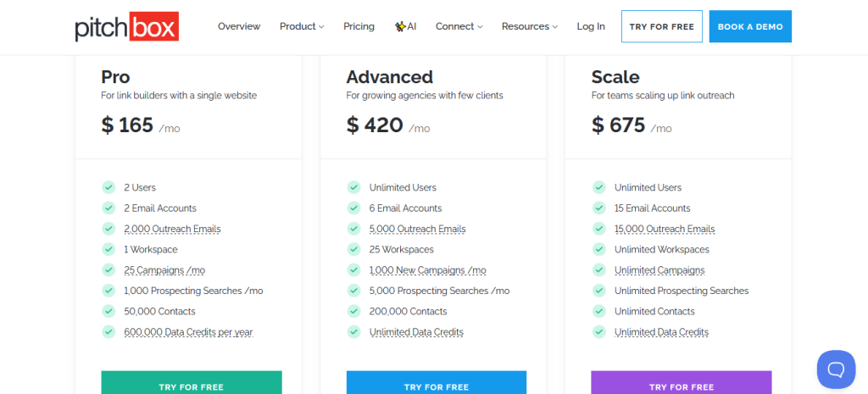Click Log In in the navigation

tap(591, 26)
